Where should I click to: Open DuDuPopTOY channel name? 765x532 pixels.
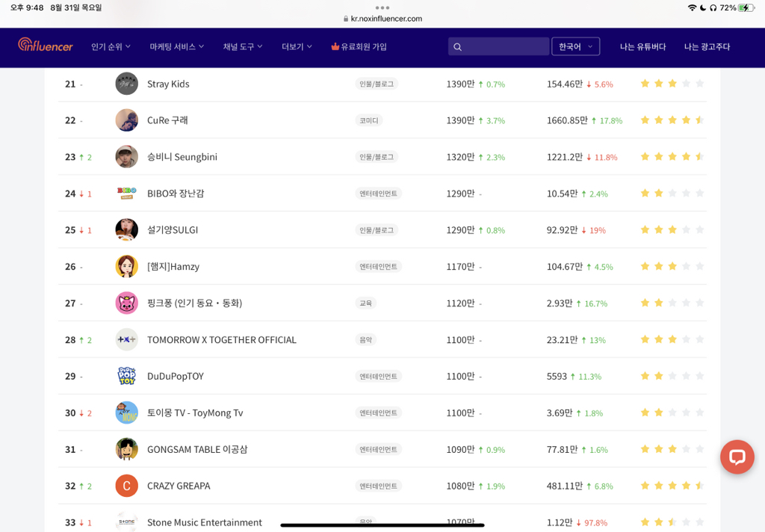click(x=175, y=377)
